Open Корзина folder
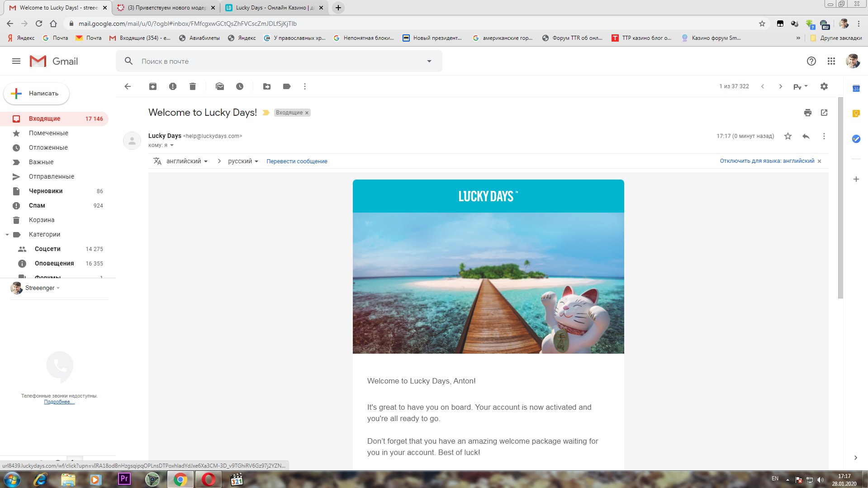868x488 pixels. click(54, 220)
